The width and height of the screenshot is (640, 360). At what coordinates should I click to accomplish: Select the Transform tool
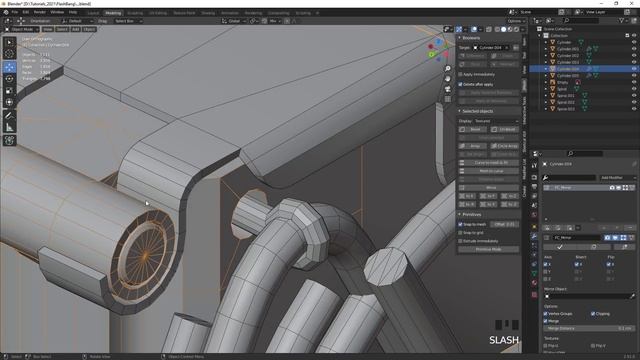9,102
